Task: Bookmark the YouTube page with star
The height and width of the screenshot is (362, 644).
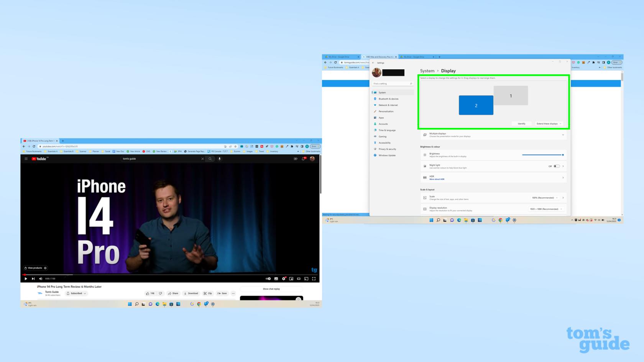Action: click(x=235, y=146)
